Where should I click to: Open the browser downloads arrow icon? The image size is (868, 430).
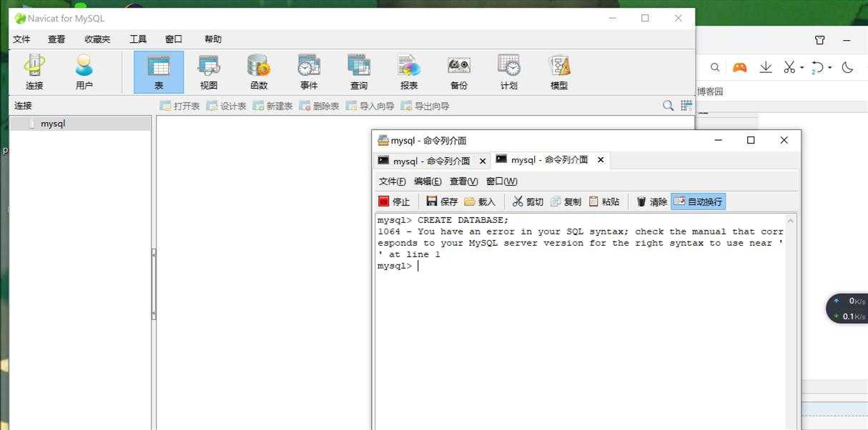[x=765, y=67]
